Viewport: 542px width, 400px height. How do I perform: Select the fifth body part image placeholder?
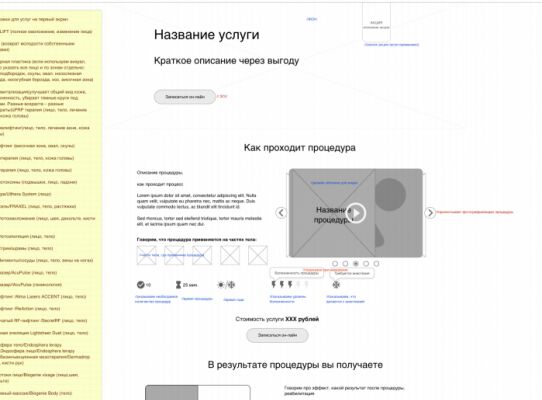258,255
